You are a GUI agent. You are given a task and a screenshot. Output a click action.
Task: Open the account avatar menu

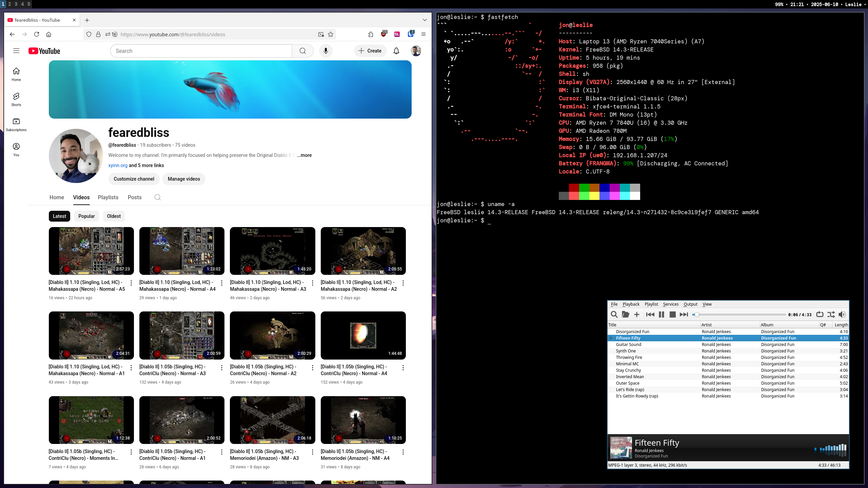416,51
